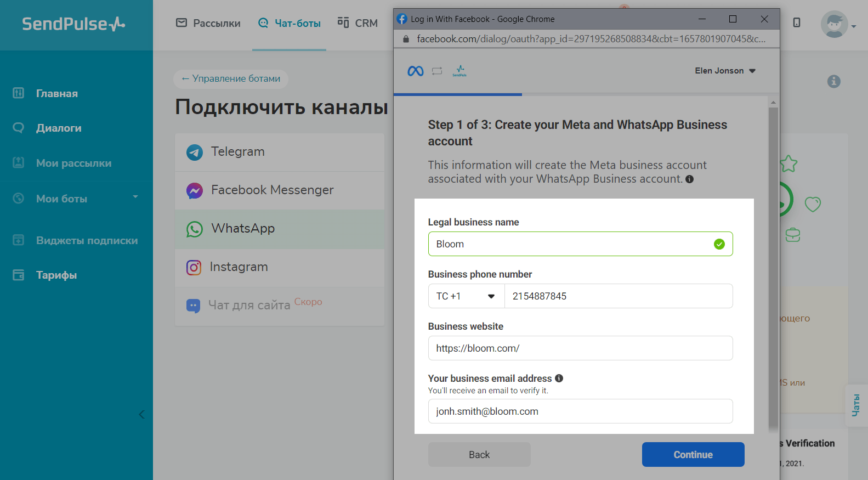Open the SendPulse logo home link
868x480 pixels.
[73, 24]
